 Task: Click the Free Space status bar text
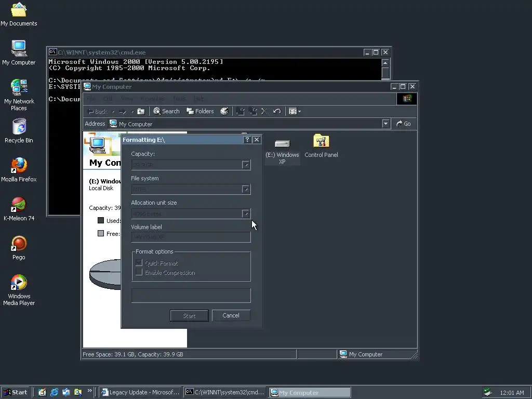click(x=133, y=354)
